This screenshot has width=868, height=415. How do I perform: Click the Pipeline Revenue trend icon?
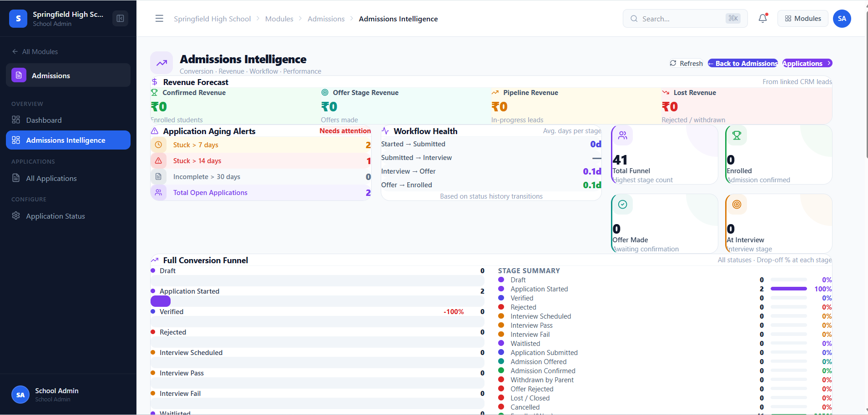(495, 92)
